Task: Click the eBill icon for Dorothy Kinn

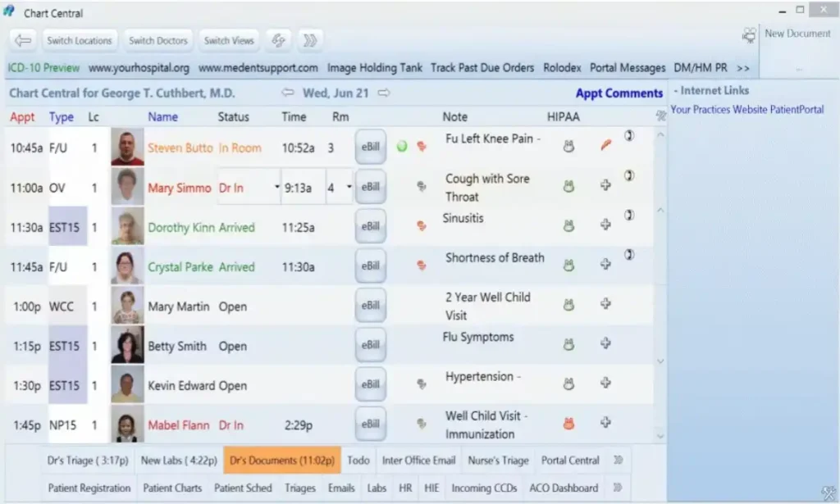Action: coord(370,226)
